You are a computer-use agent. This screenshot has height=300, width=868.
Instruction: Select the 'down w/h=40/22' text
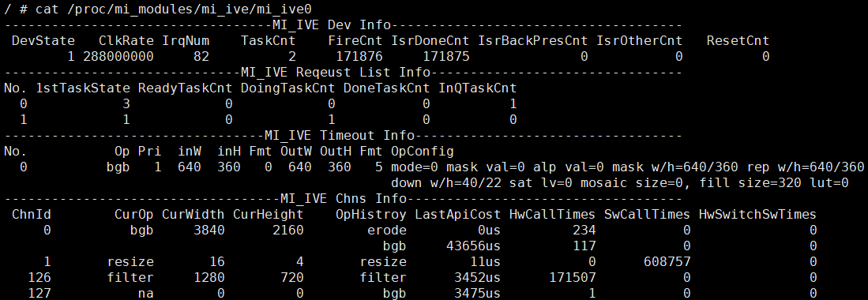[446, 182]
